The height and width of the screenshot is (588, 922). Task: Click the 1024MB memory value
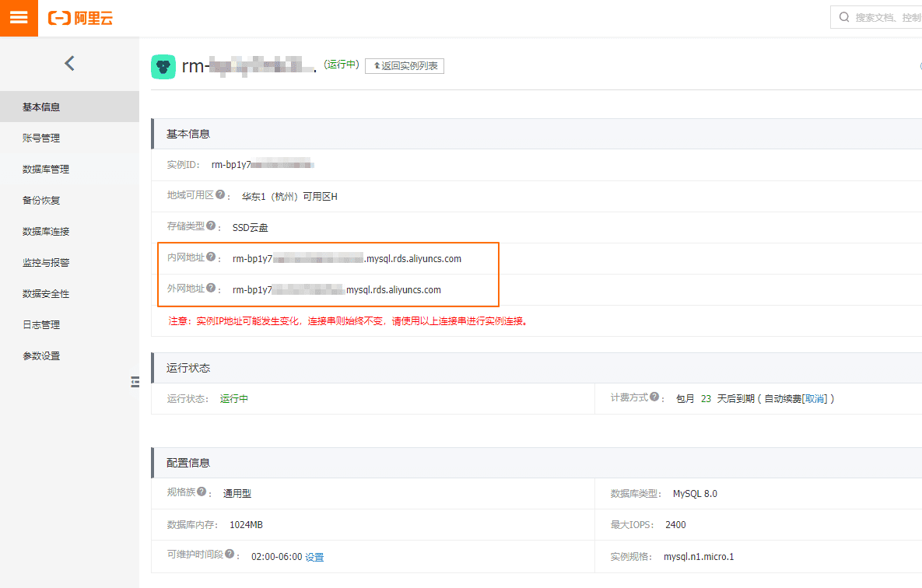[x=246, y=525]
